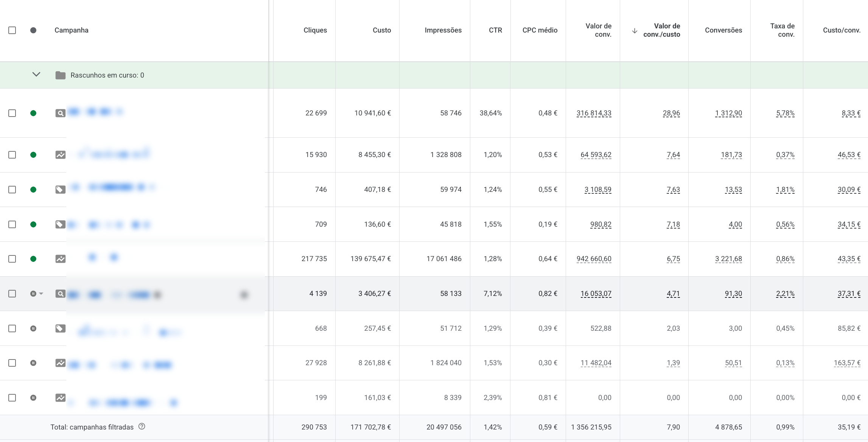Click the shopping tag icon in the 407,18 € row
This screenshot has width=868, height=442.
tap(61, 190)
